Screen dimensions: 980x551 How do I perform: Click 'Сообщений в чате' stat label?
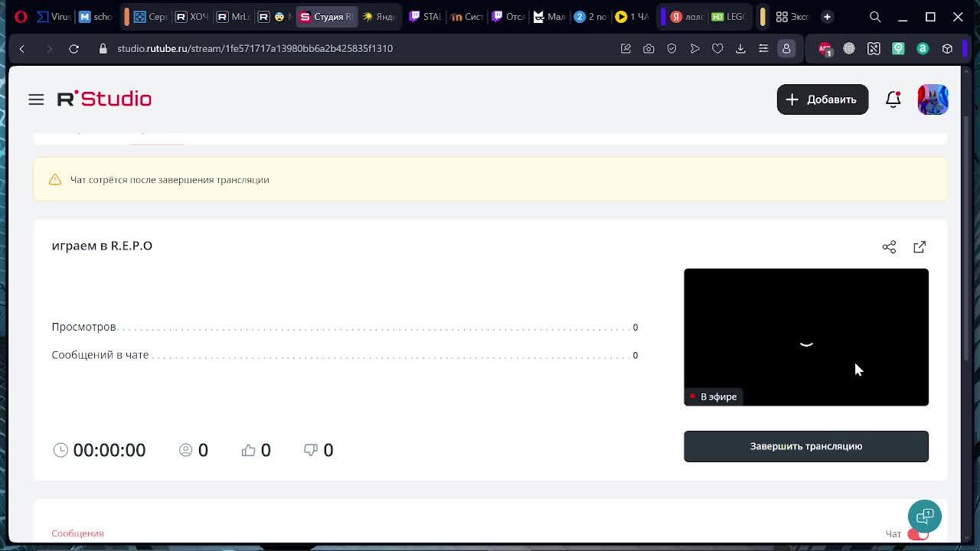[100, 355]
